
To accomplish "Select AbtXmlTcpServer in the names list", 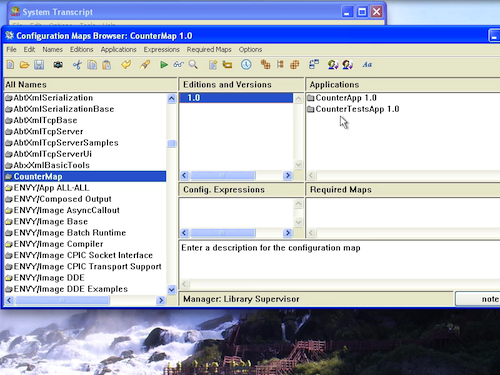I will click(85, 131).
